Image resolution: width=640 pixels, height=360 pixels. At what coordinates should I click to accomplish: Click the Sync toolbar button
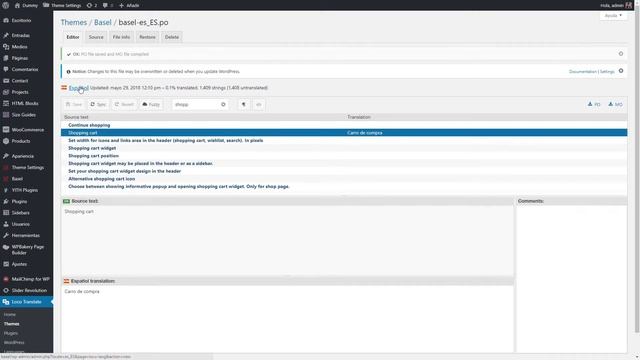pos(98,104)
